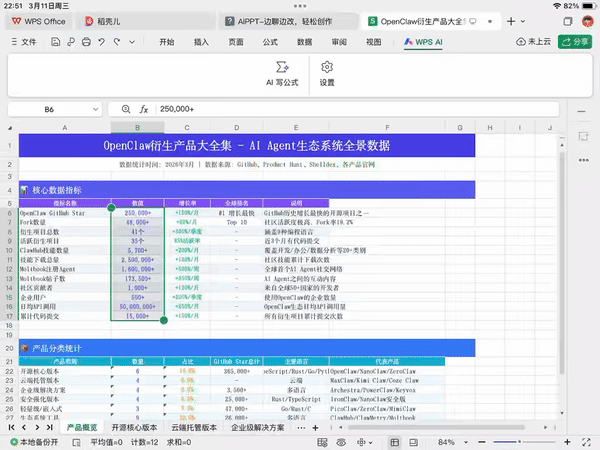600x450 pixels.
Task: Switch to the 插入 ribbon tab
Action: 201,42
